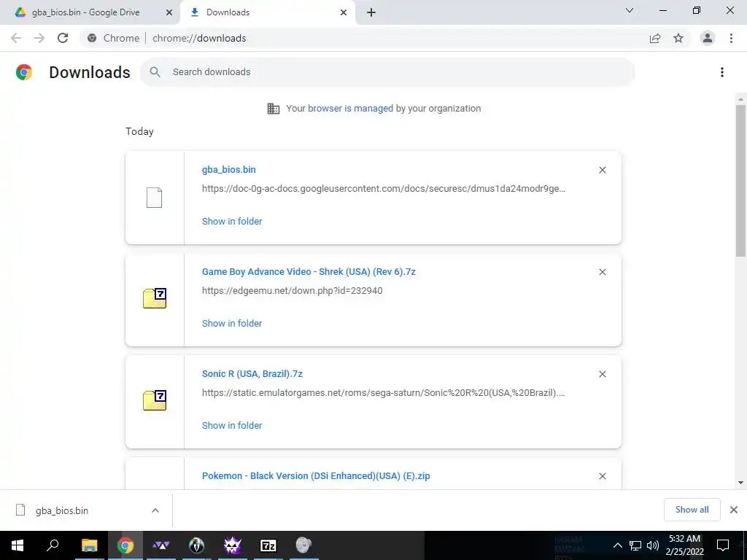Open Windows notification center
The width and height of the screenshot is (747, 560).
click(723, 545)
